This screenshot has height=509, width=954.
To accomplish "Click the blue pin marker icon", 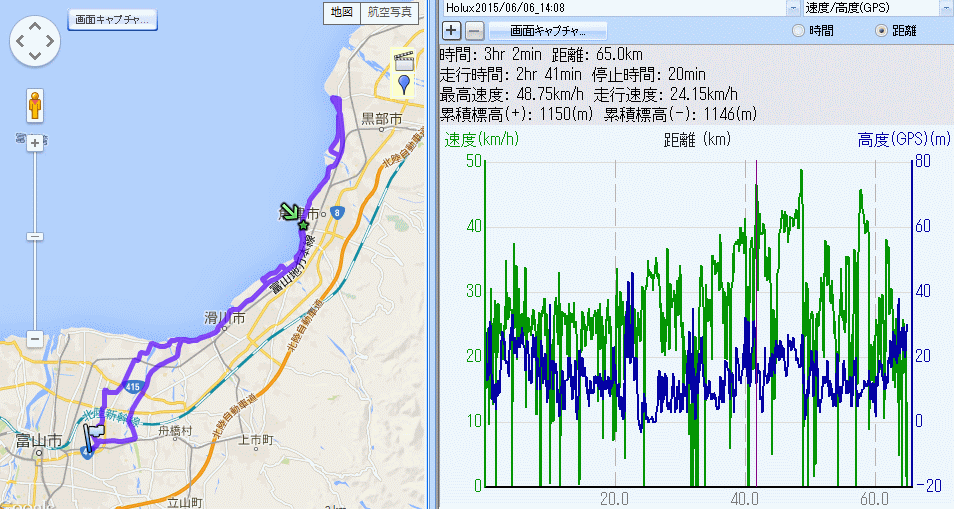I will tap(404, 83).
